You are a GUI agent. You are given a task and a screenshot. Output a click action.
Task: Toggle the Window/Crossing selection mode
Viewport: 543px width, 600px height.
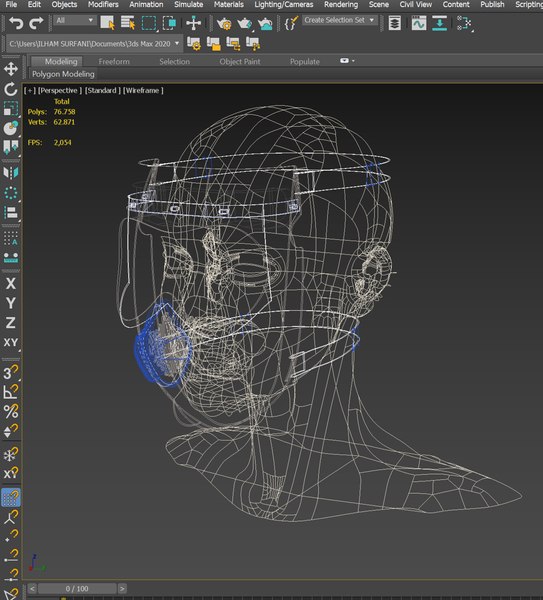(168, 23)
